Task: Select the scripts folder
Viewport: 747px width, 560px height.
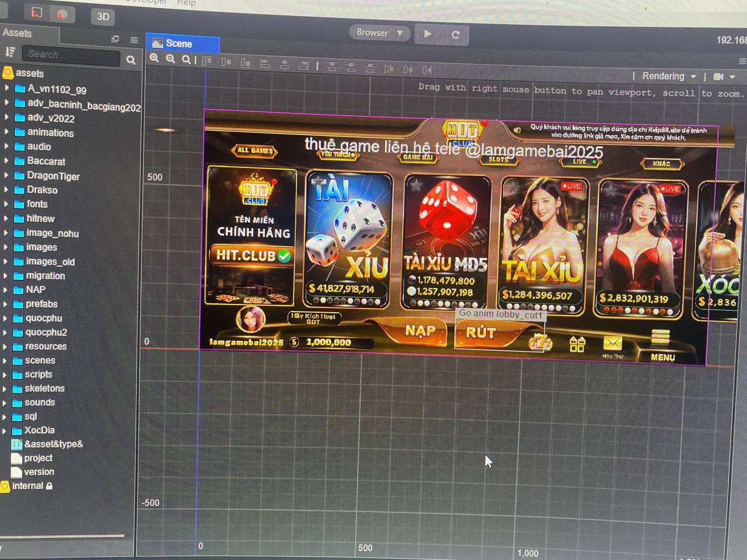Action: [39, 374]
